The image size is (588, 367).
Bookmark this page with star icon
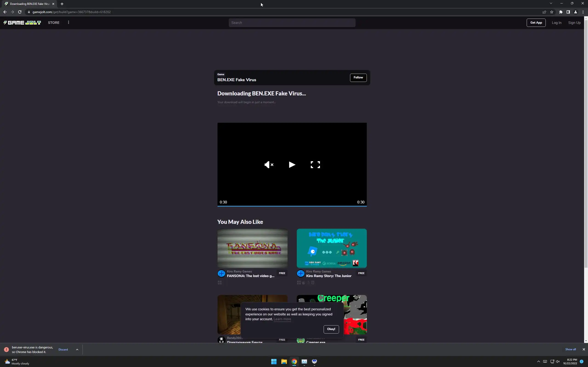[x=551, y=12]
